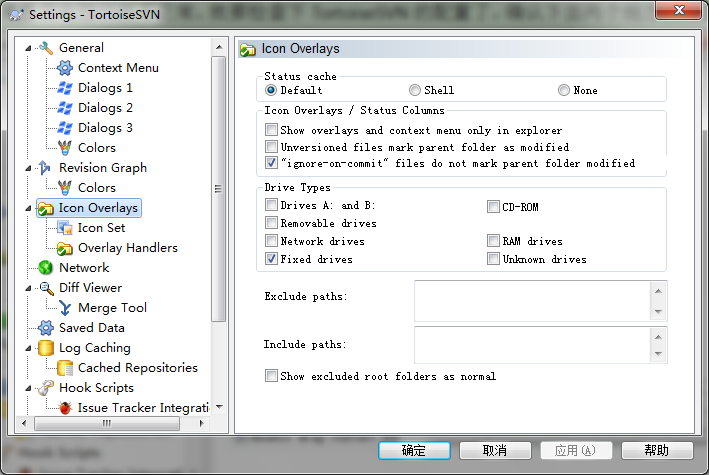This screenshot has height=475, width=709.
Task: Check Unversioned files mark parent folder modified
Action: click(x=271, y=147)
